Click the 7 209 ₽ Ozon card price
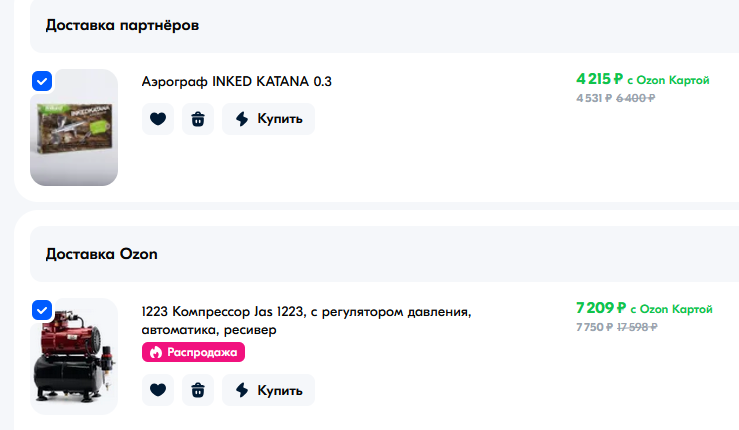 [x=601, y=308]
